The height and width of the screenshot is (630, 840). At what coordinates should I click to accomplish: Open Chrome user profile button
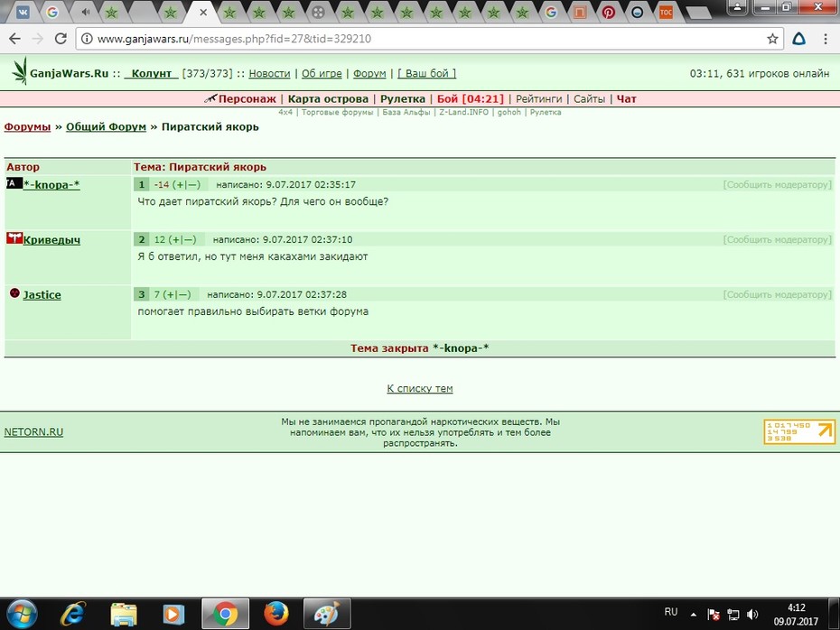tap(737, 7)
